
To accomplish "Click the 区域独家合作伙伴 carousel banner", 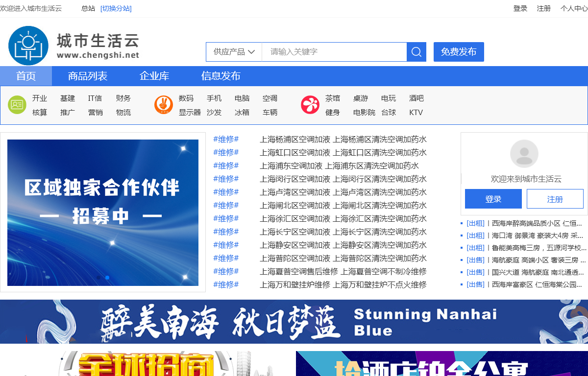I will click(x=103, y=212).
